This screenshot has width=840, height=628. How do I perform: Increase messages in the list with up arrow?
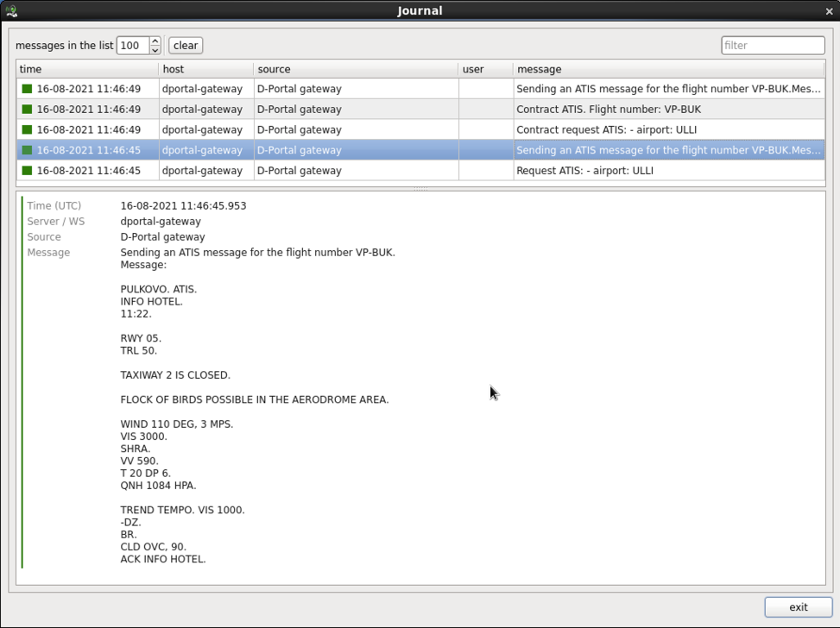pos(155,41)
